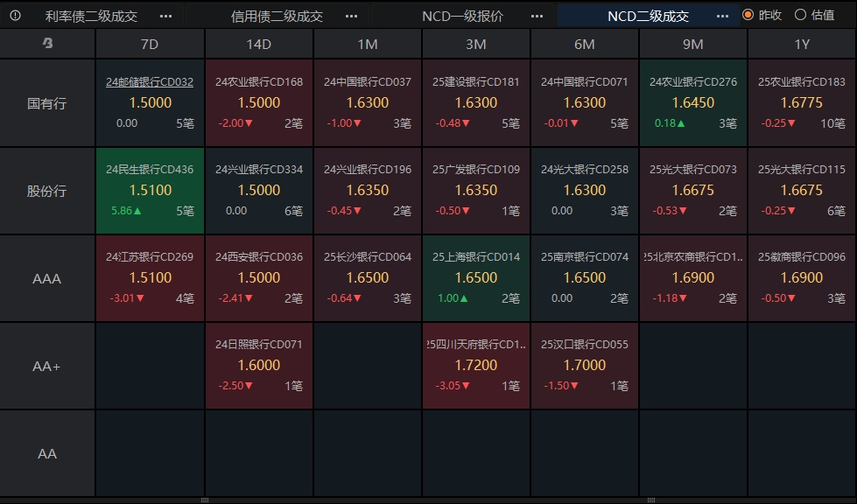The image size is (857, 504).
Task: Open the 24农业银行CD168 cell
Action: 258,103
